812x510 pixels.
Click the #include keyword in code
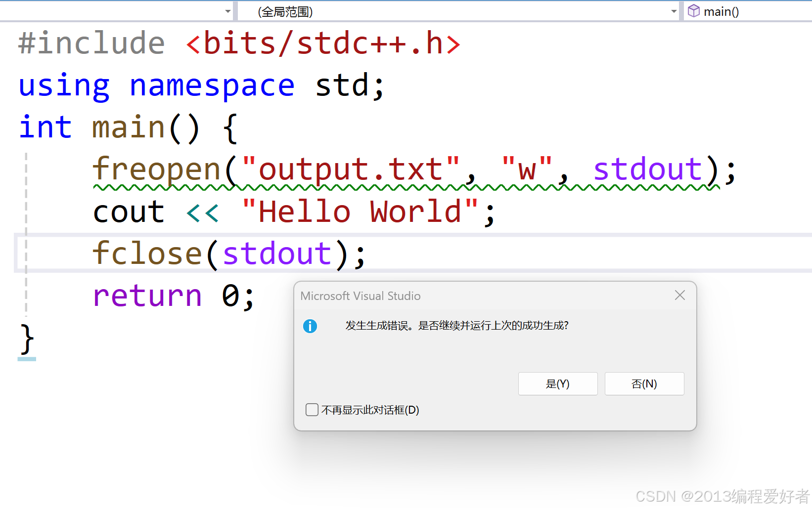(x=91, y=43)
